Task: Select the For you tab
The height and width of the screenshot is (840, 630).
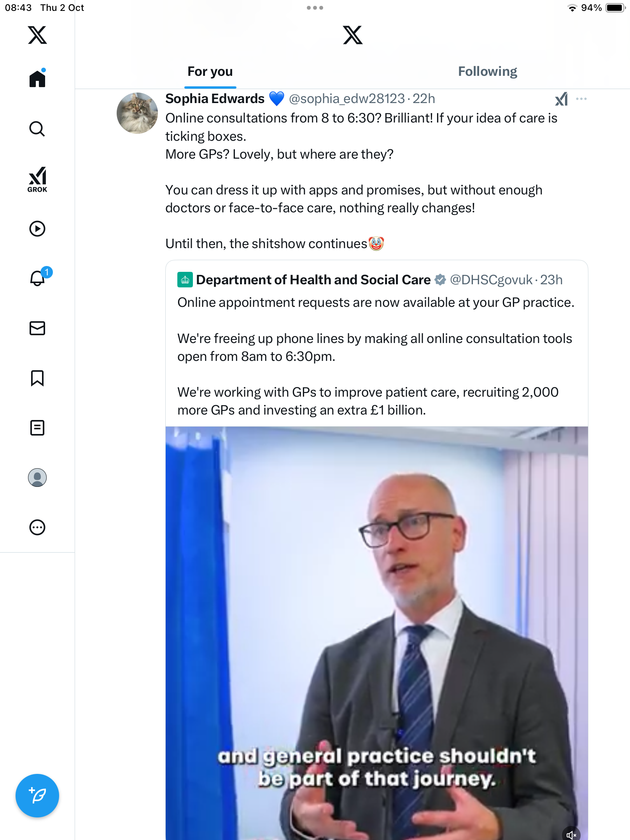Action: pos(210,72)
